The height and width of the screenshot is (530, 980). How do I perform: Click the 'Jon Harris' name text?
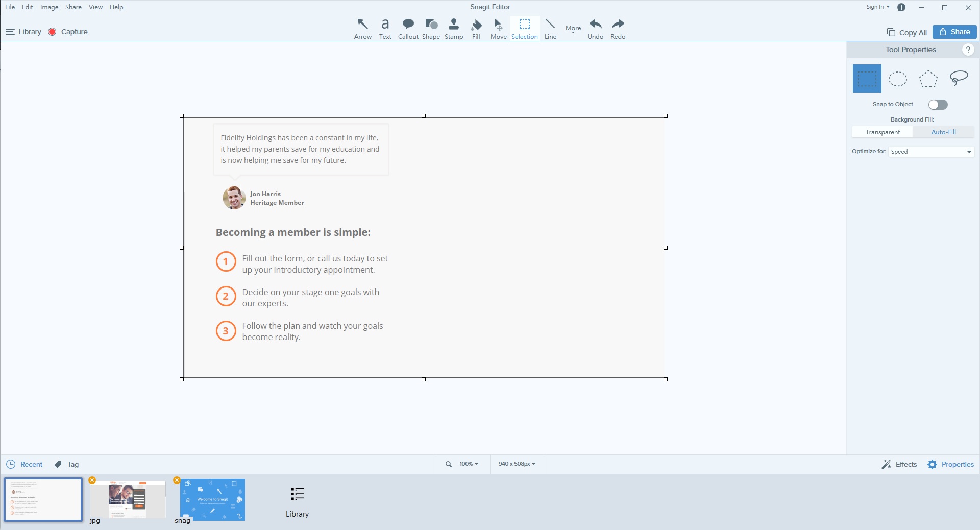[265, 194]
